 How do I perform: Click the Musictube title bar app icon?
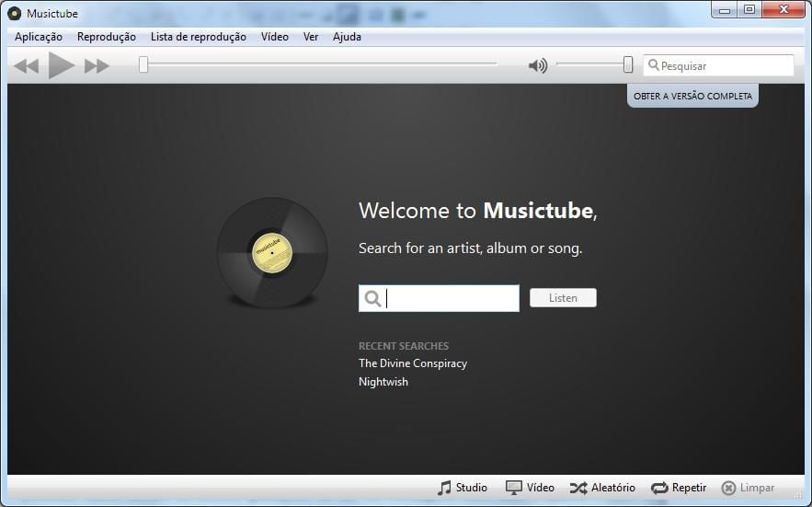tap(15, 14)
